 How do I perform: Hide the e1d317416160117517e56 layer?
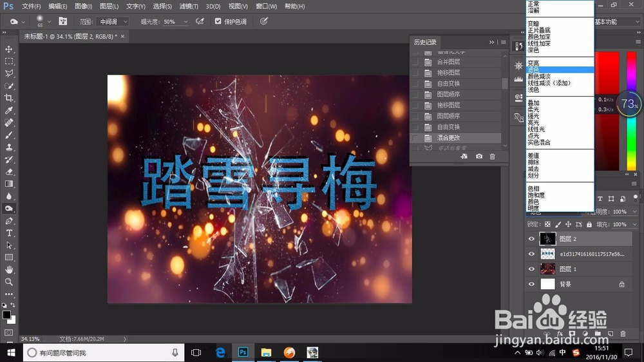(531, 254)
